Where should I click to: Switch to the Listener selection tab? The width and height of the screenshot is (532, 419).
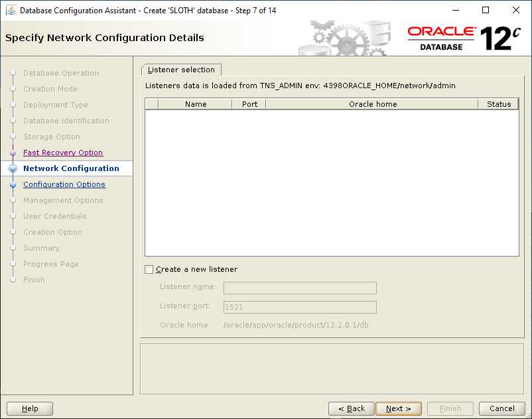pyautogui.click(x=181, y=70)
